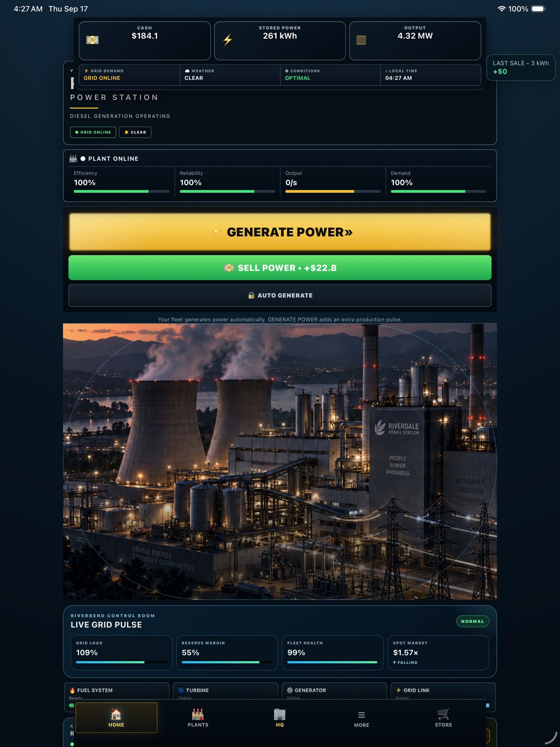Tap the factory icon beside Plant Online

tap(73, 159)
